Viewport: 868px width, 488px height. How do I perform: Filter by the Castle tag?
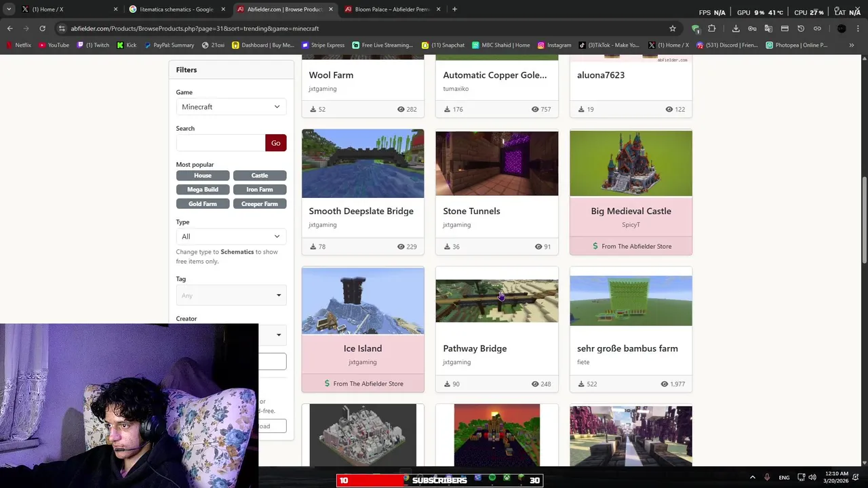pos(259,175)
